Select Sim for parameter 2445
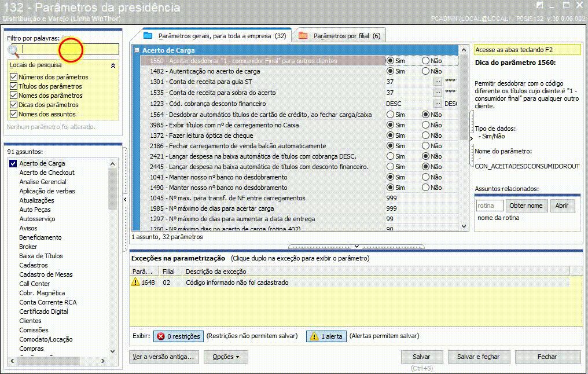 pyautogui.click(x=391, y=167)
